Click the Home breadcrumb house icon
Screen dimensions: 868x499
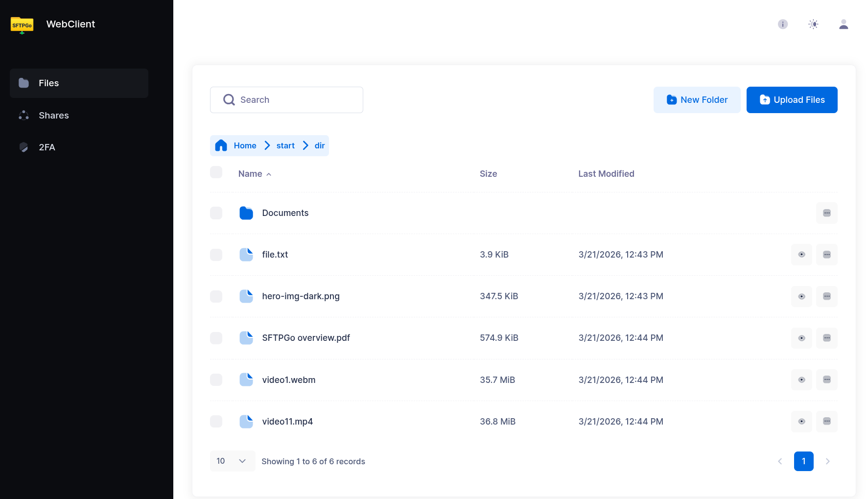coord(221,145)
